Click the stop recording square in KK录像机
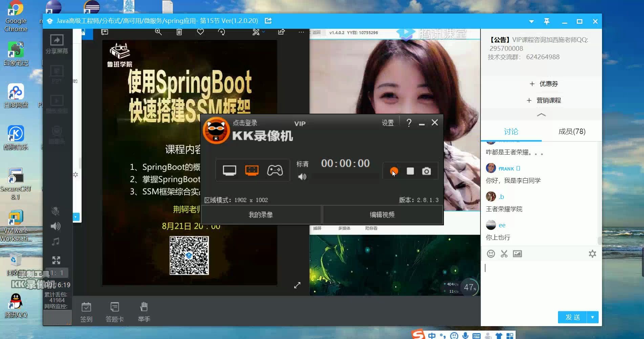 410,171
